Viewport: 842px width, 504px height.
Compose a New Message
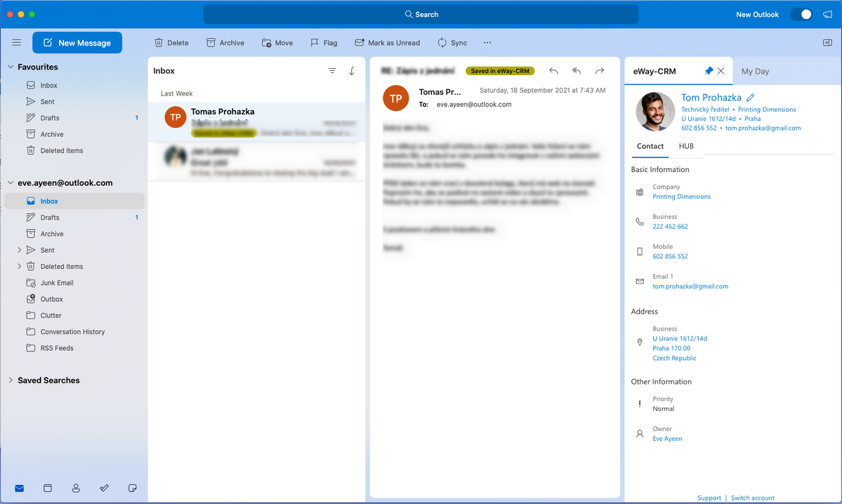coord(77,43)
